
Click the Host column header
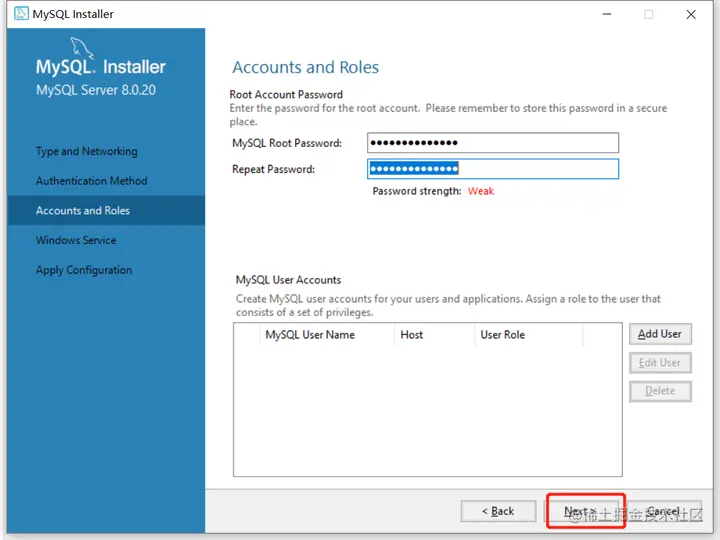(434, 335)
